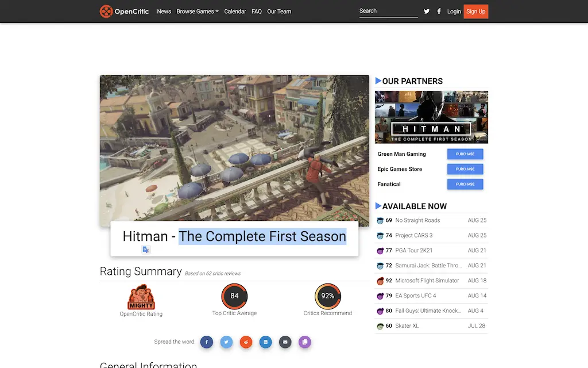Purchase from Green Man Gaming
The width and height of the screenshot is (588, 368).
click(465, 154)
